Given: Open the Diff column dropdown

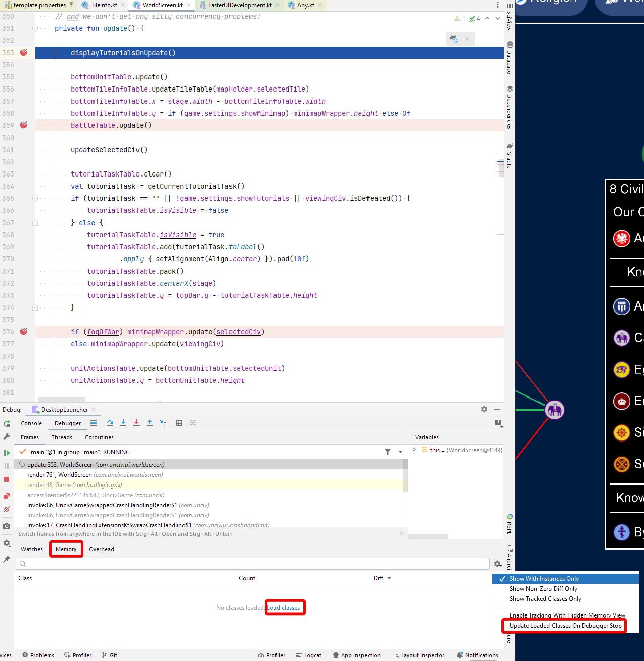Looking at the screenshot, I should [389, 578].
